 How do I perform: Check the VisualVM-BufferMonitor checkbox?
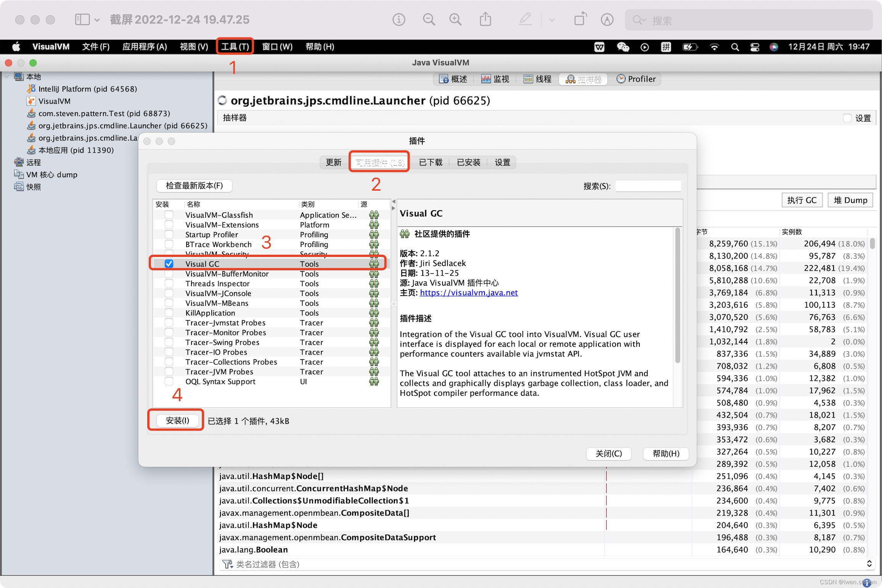click(169, 274)
